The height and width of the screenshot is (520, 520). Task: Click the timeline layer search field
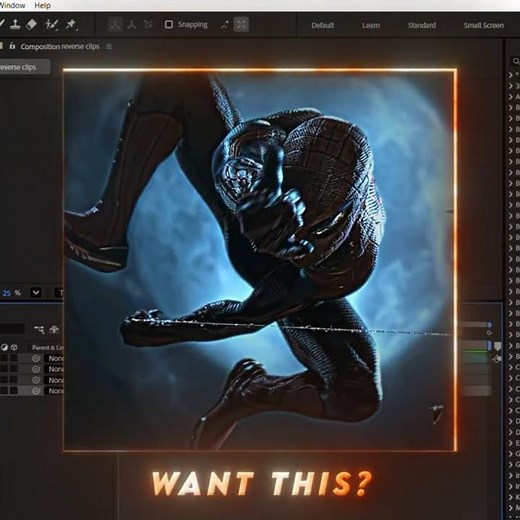pos(12,329)
